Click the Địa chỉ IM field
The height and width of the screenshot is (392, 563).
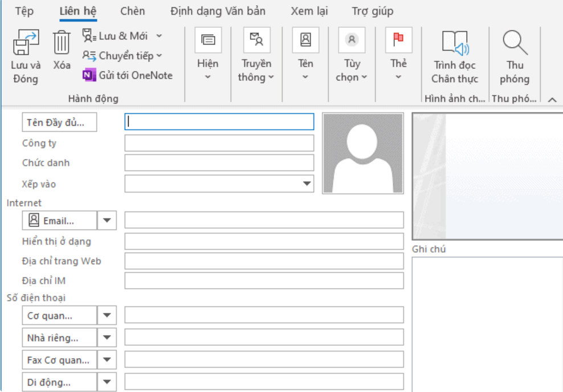[264, 281]
